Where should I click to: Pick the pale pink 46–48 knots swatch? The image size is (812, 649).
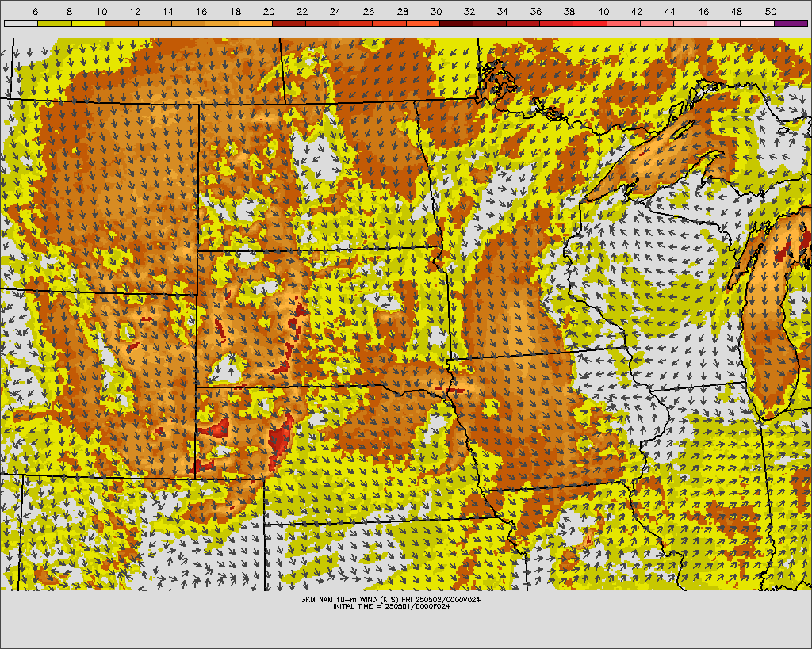(x=723, y=23)
